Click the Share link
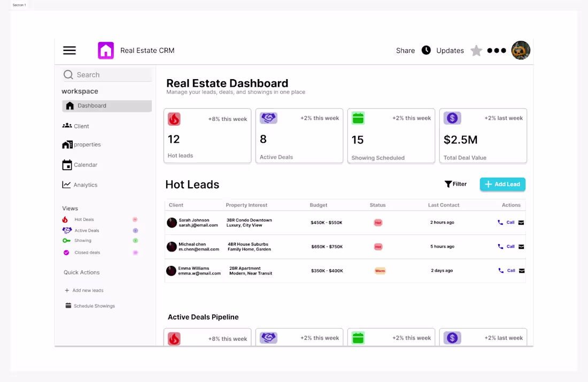This screenshot has width=588, height=382. (405, 50)
